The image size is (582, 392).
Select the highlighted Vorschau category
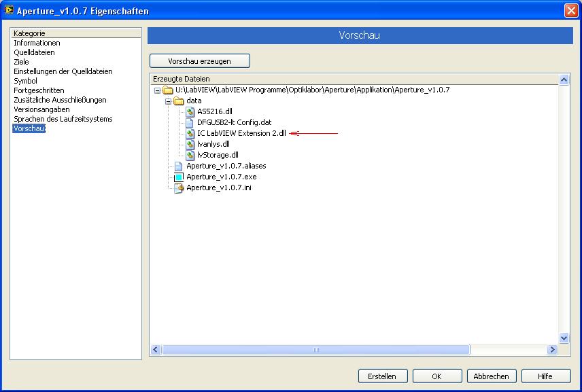pyautogui.click(x=29, y=128)
